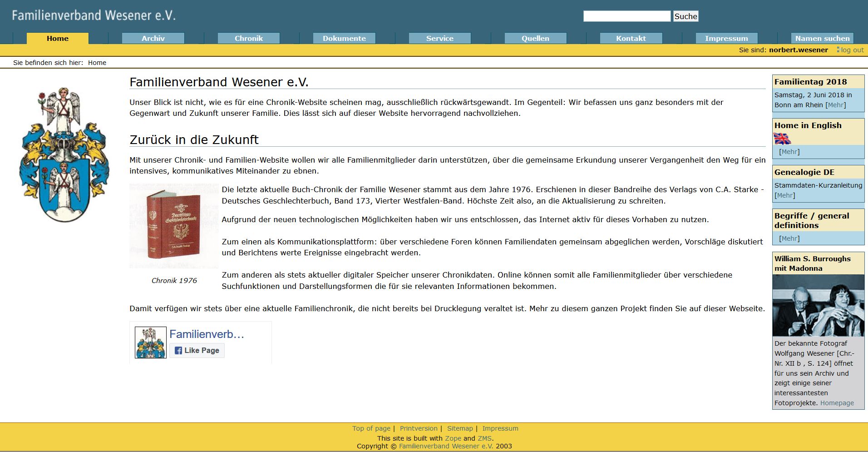The image size is (868, 452).
Task: Click the Suche search button
Action: [x=686, y=16]
